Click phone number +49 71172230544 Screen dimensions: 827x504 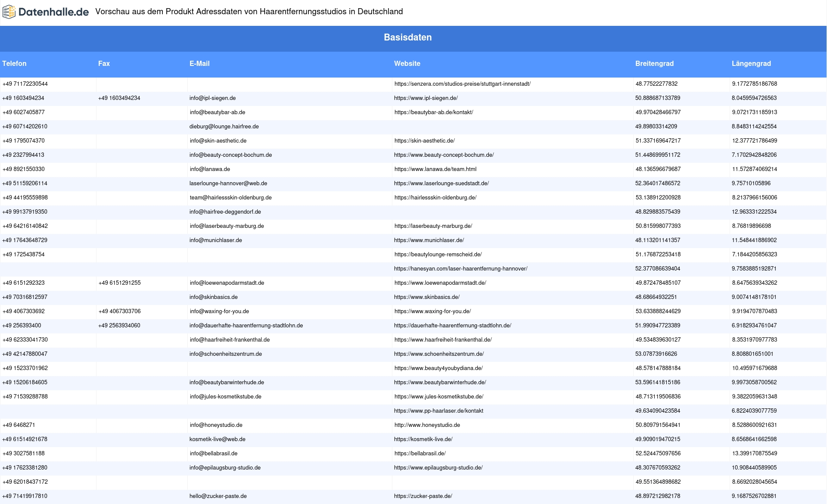click(25, 84)
